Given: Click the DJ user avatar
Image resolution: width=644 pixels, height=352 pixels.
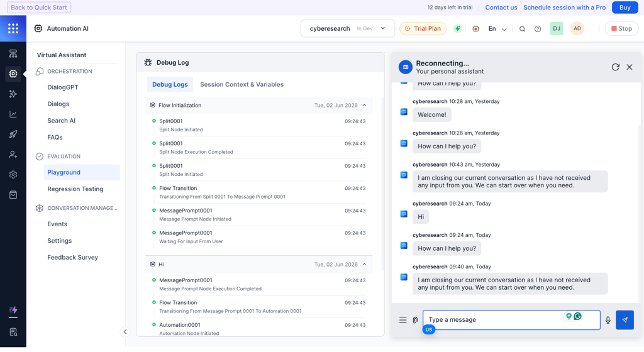Looking at the screenshot, I should pos(557,28).
